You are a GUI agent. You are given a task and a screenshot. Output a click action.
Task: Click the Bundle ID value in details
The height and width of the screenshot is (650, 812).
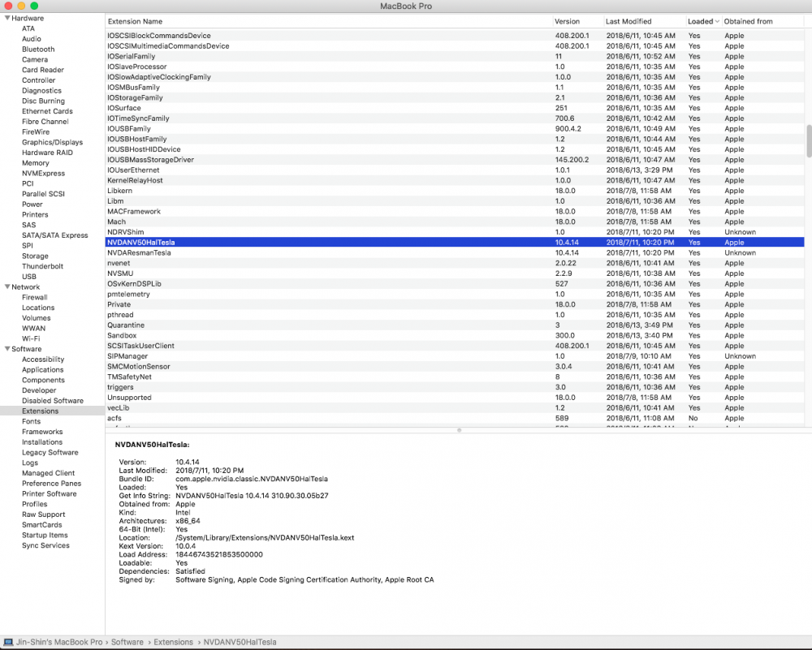pos(252,480)
